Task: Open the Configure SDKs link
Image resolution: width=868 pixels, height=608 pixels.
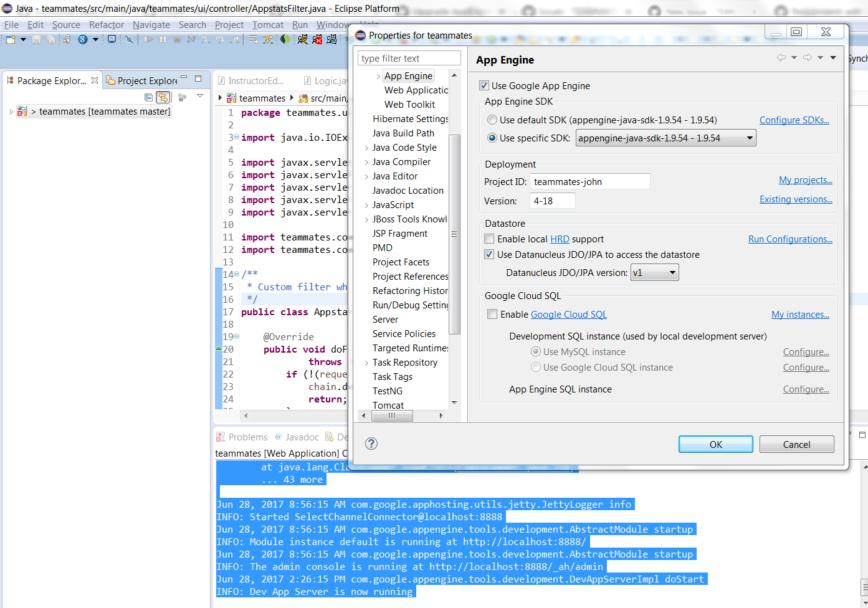Action: 794,120
